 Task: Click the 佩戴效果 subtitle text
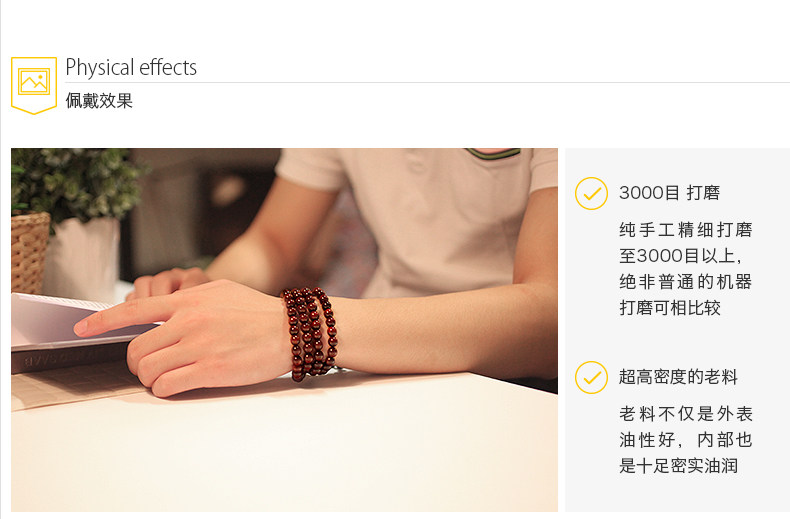[x=99, y=101]
